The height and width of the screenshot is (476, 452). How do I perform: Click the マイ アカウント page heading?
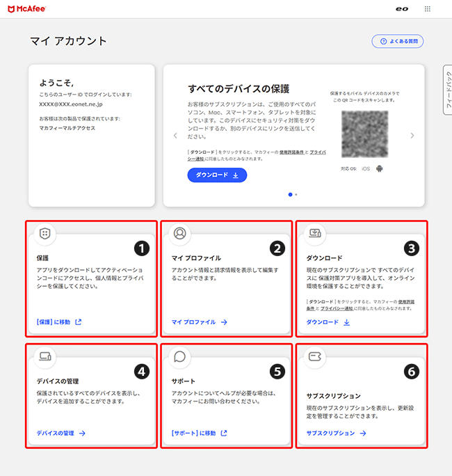[x=68, y=41]
